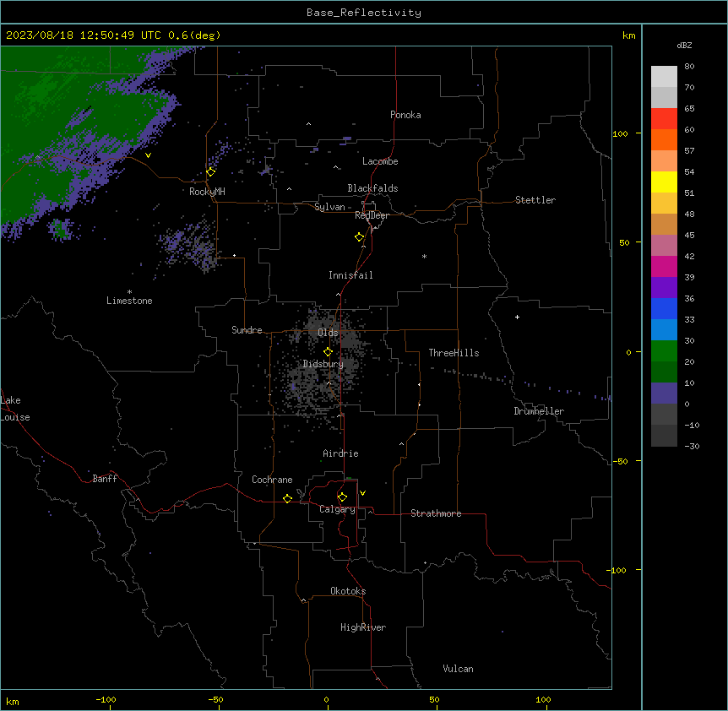Click the white asterisk east of Innisfail
728x711 pixels.
click(424, 257)
